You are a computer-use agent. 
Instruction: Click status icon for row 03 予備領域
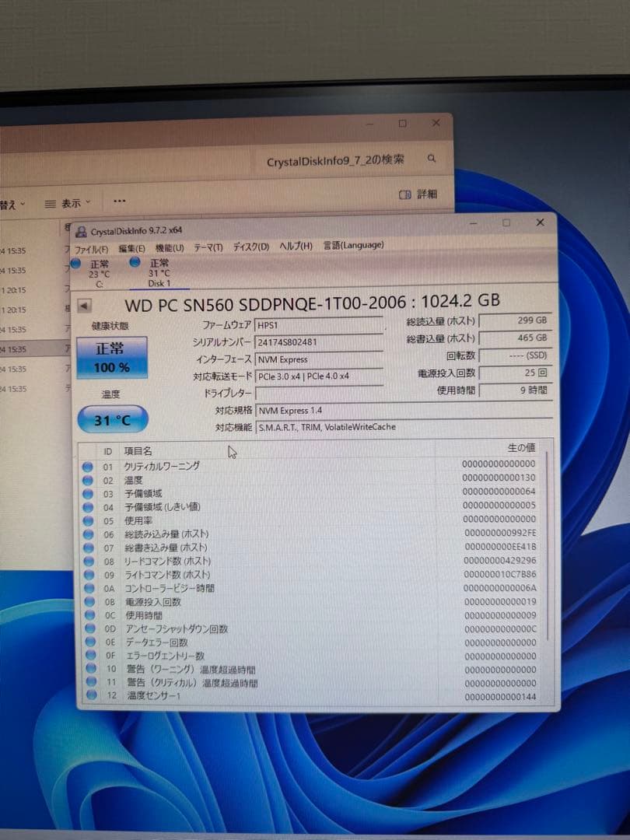(88, 493)
